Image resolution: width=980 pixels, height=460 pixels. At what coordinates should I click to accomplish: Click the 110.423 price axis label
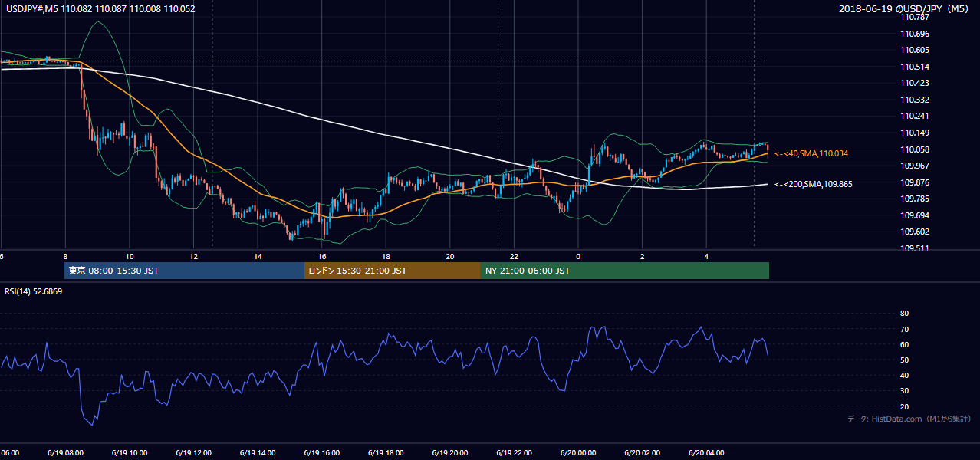coord(915,83)
